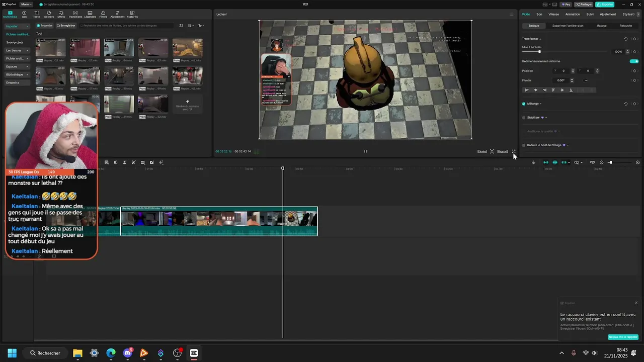Click align left icon in Transformer section
Screen dimensions: 644x362
[x=527, y=90]
